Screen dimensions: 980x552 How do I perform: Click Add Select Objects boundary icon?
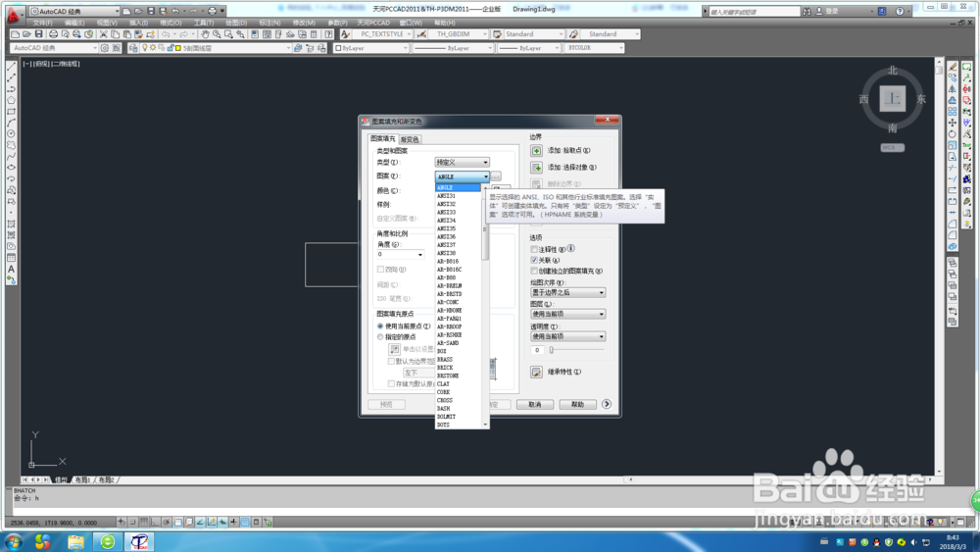click(x=536, y=168)
